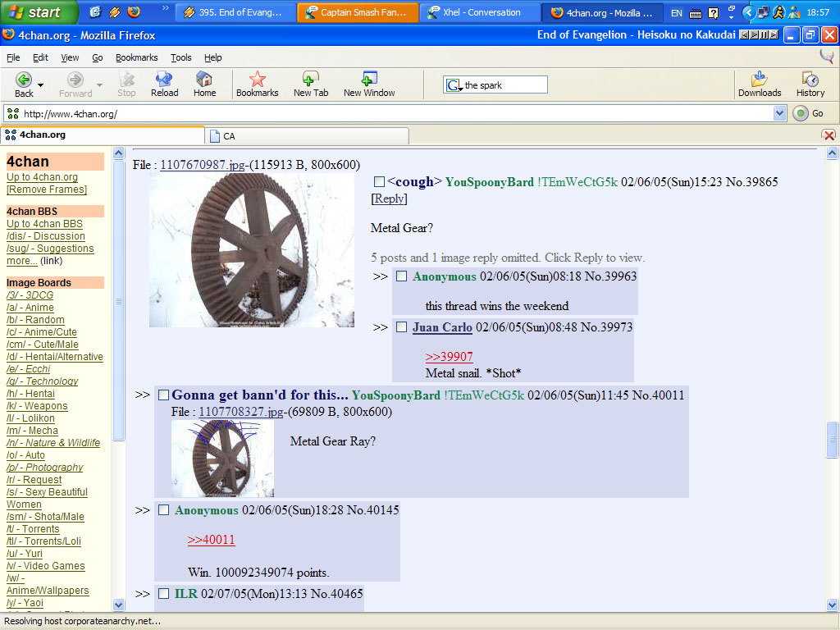Click the Reply link under the thread
The image size is (840, 630).
point(389,199)
